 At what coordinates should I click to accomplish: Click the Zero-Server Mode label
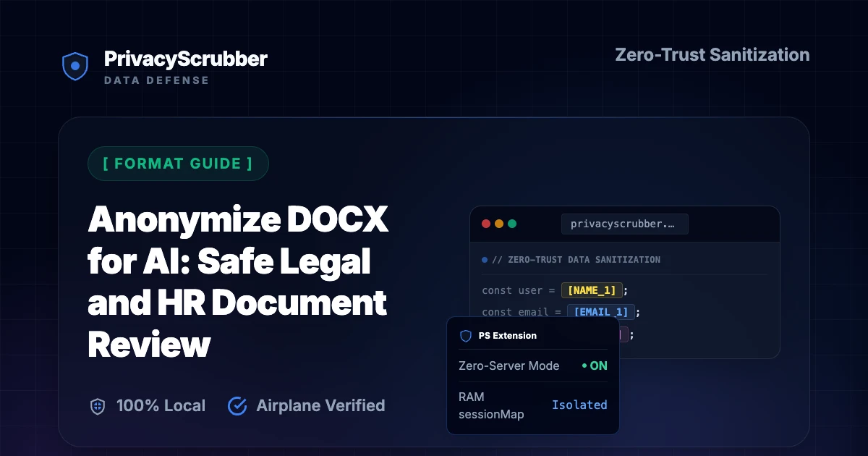[509, 366]
